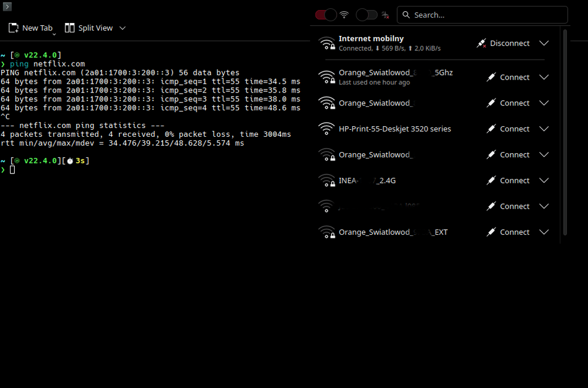Viewport: 588px width, 388px height.
Task: Enable the airplane mode switch
Action: point(366,15)
